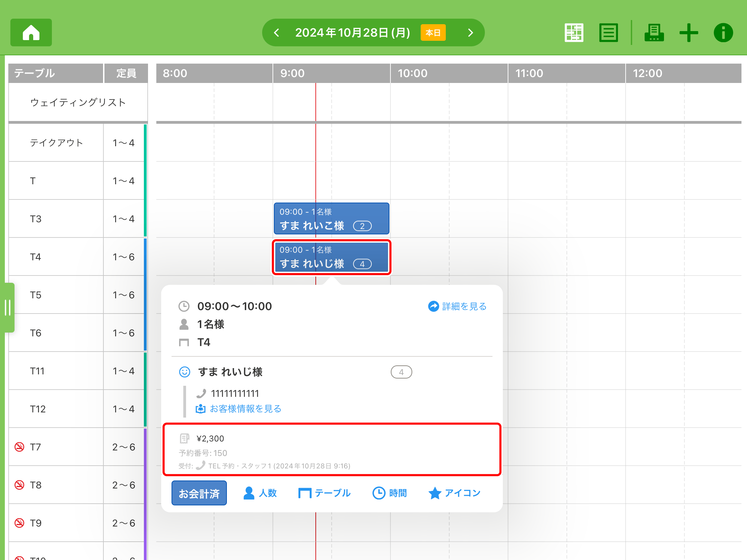
Task: Open the register icon
Action: click(654, 33)
